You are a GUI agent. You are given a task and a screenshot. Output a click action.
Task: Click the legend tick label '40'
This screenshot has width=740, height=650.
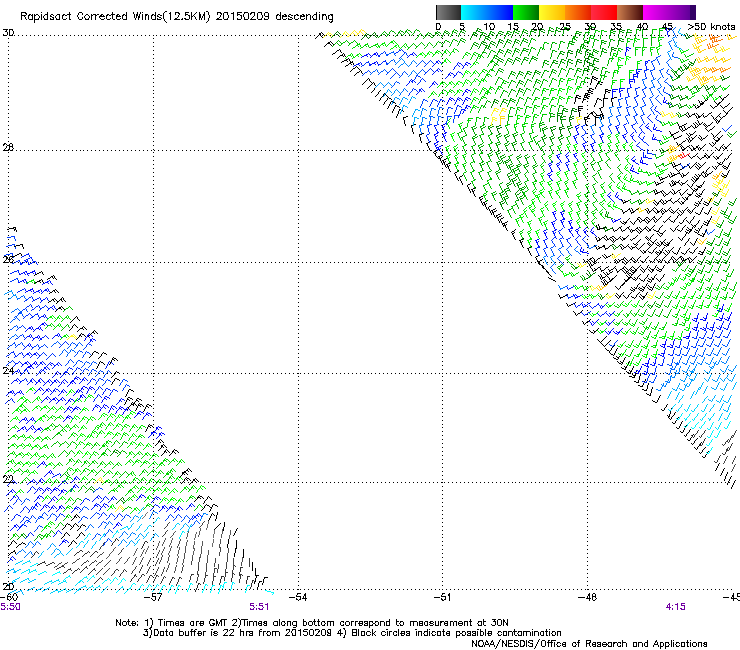(642, 27)
